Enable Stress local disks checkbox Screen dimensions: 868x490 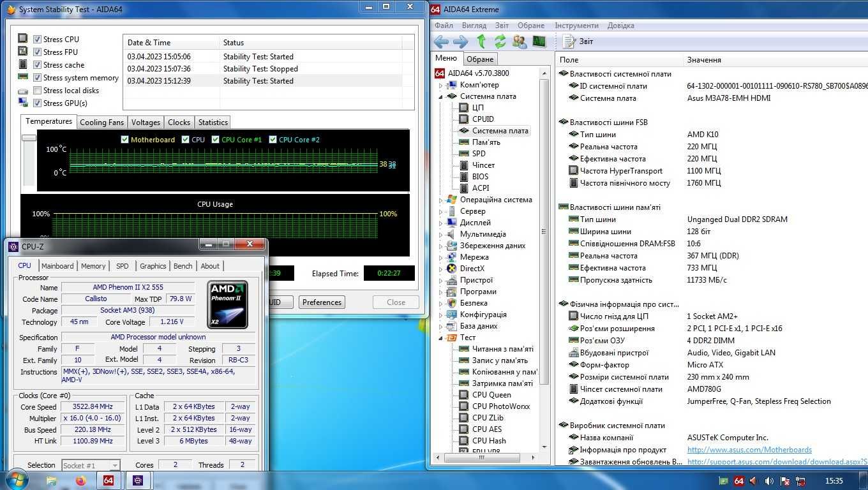click(37, 91)
